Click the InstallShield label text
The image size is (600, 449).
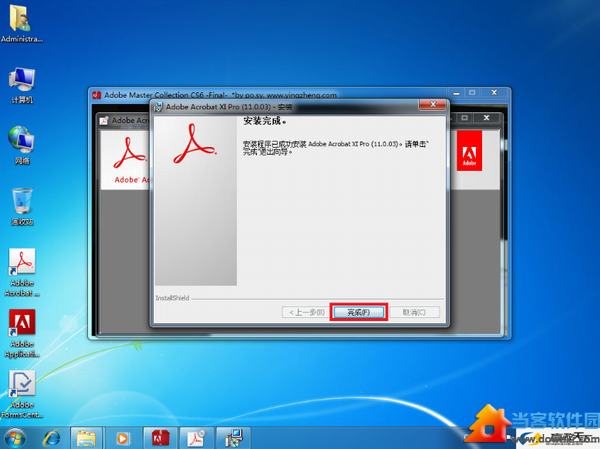(x=172, y=298)
